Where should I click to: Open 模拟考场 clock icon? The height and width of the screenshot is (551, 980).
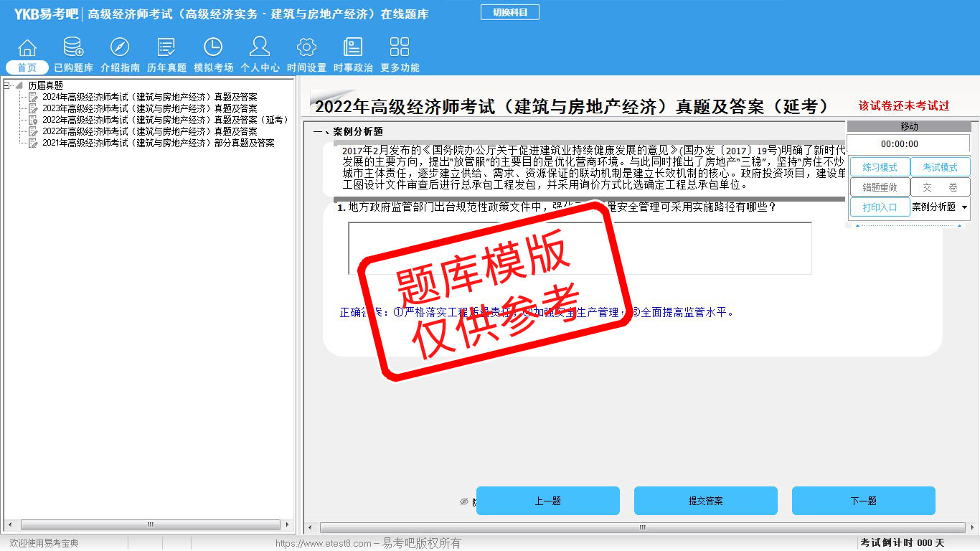[x=213, y=48]
